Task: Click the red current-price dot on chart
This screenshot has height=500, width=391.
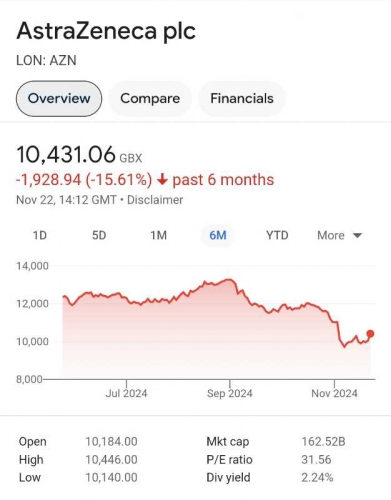Action: coord(370,334)
